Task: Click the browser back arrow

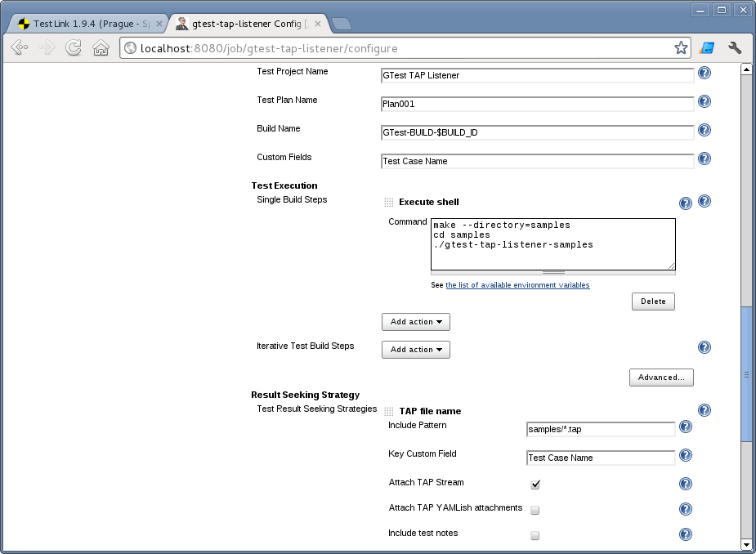Action: point(20,47)
